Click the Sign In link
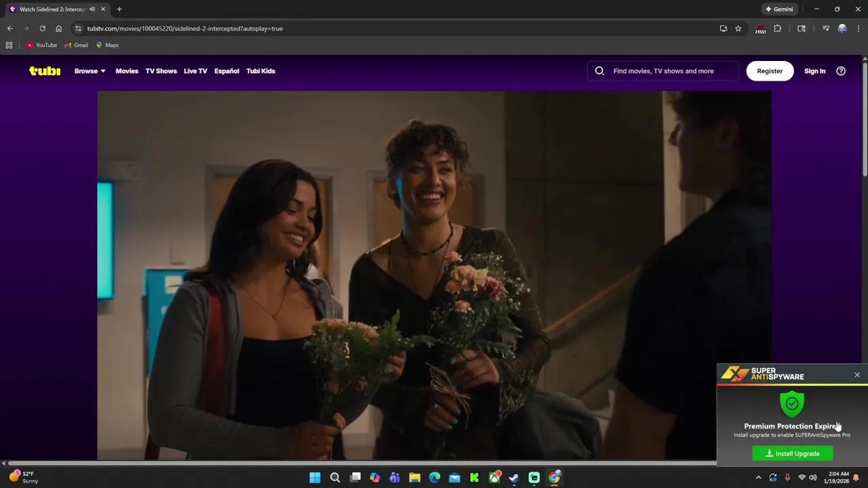868x488 pixels. point(814,70)
